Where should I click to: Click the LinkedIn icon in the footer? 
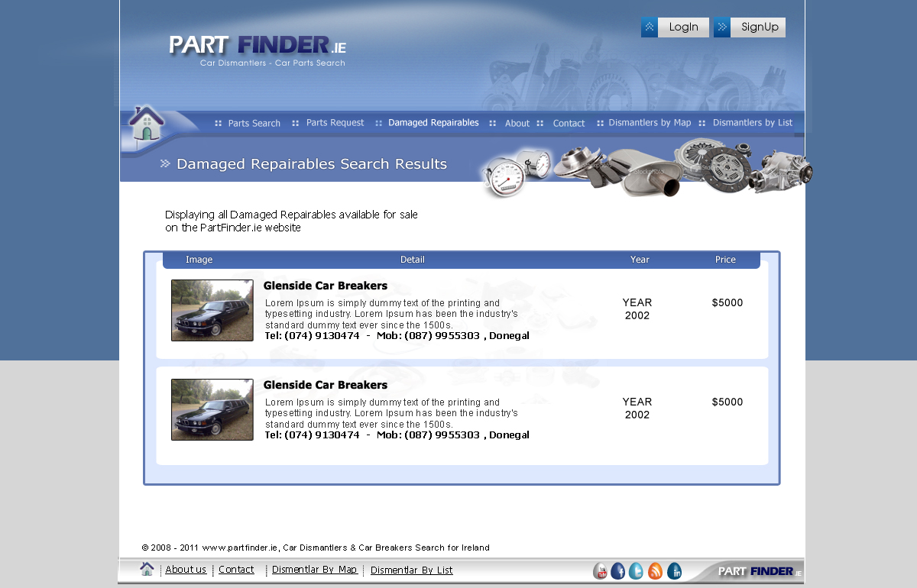(674, 570)
